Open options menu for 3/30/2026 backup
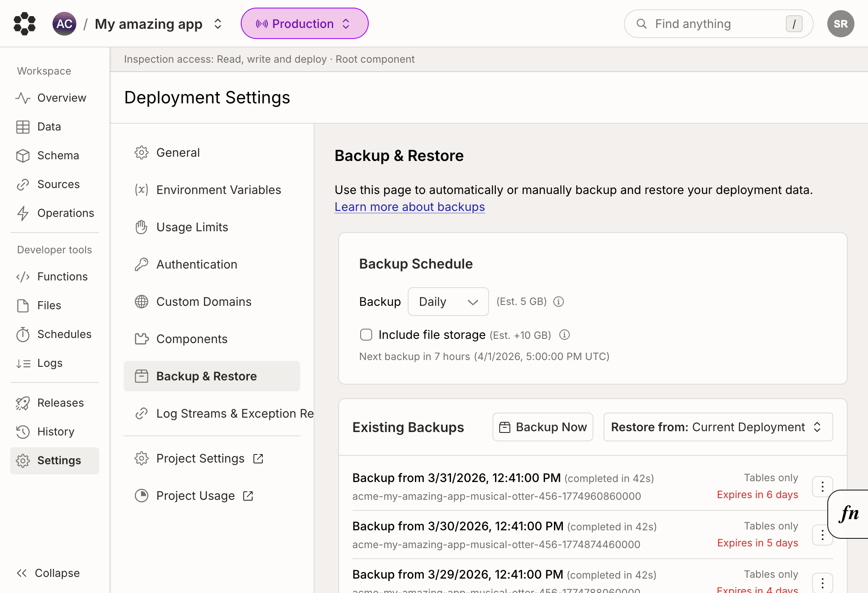The image size is (868, 593). 822,535
